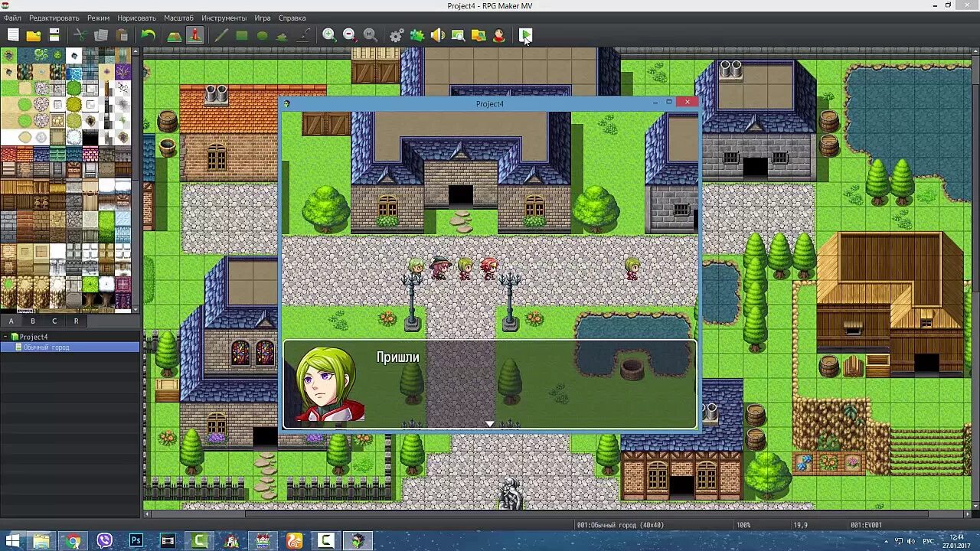Open Viber from the taskbar
Screen dimensions: 980x551
tap(105, 541)
